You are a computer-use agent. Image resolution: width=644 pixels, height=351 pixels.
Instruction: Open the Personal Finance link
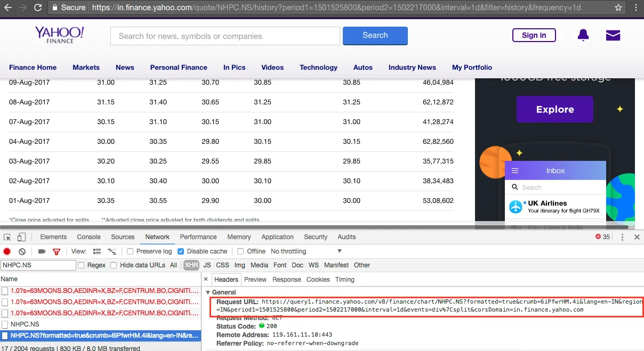pyautogui.click(x=179, y=68)
